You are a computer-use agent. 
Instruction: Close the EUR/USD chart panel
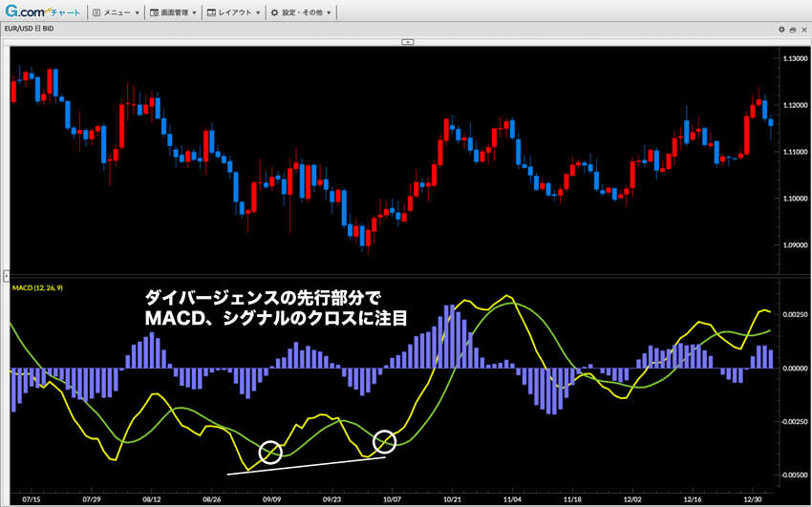[x=804, y=30]
